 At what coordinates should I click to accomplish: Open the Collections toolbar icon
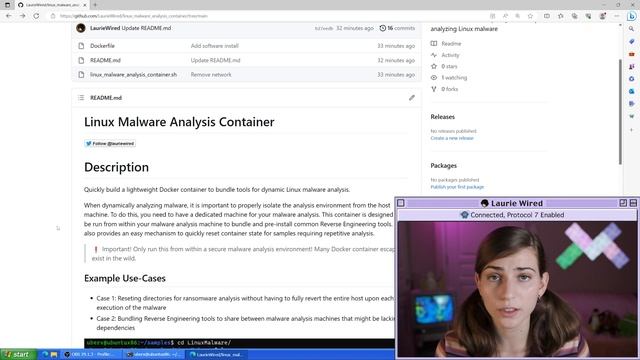[x=574, y=16]
